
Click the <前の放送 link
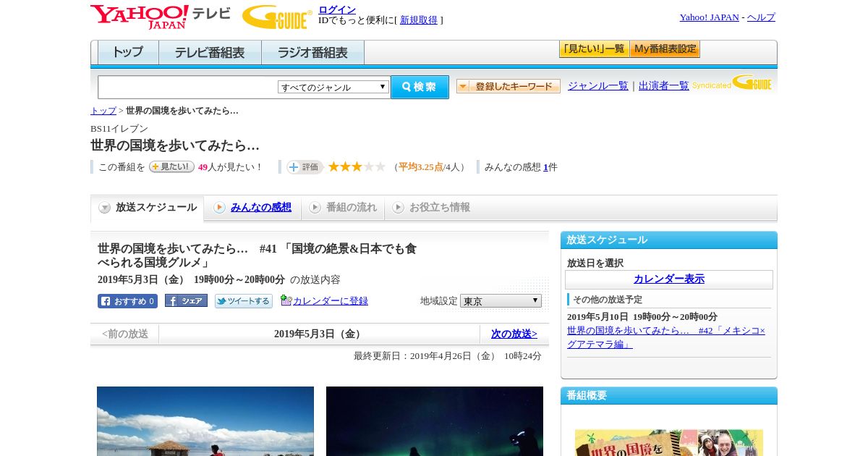125,334
